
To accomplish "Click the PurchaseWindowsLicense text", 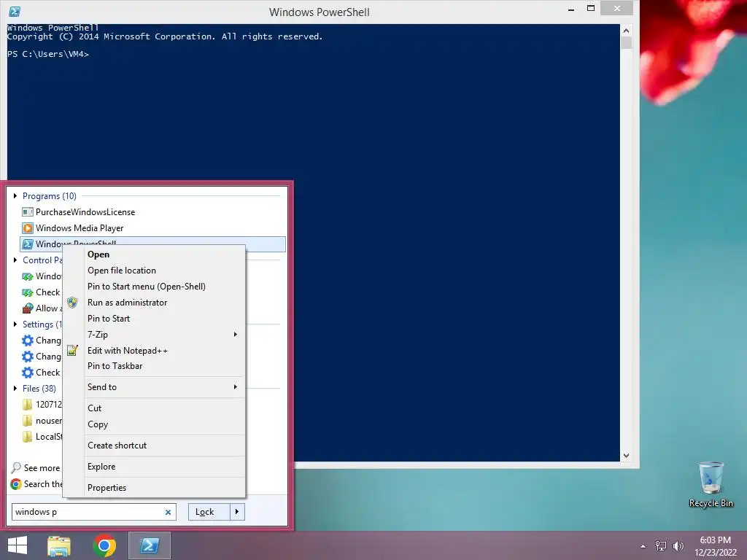I will coord(85,212).
